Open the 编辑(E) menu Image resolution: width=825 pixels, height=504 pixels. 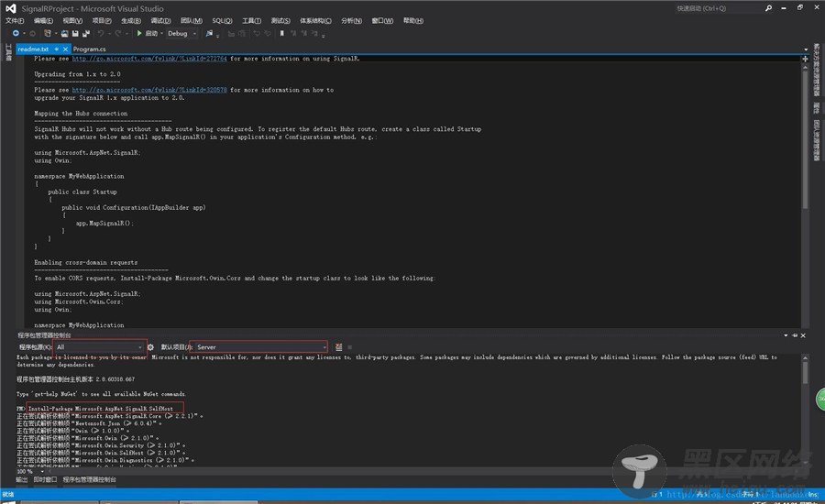point(43,20)
